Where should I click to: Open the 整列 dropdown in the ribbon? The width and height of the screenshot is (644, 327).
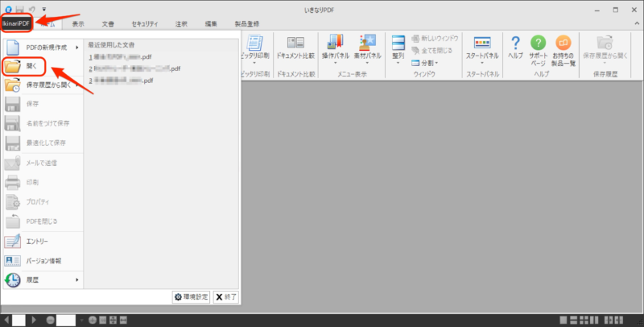tap(398, 49)
